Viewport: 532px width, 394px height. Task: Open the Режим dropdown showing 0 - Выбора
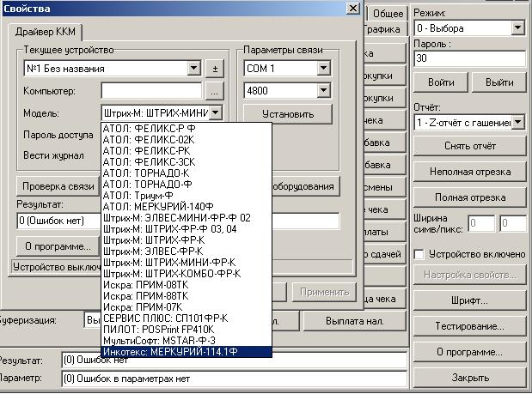click(469, 28)
